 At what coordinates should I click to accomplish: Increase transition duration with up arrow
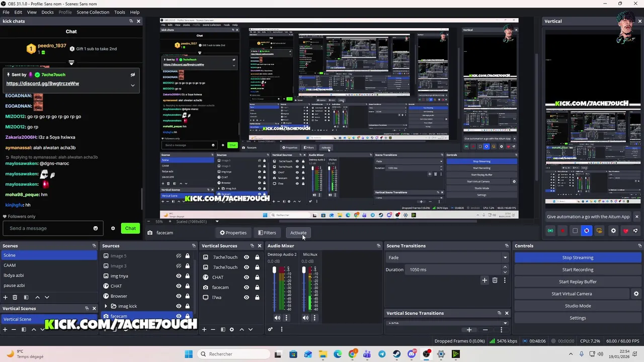(505, 267)
